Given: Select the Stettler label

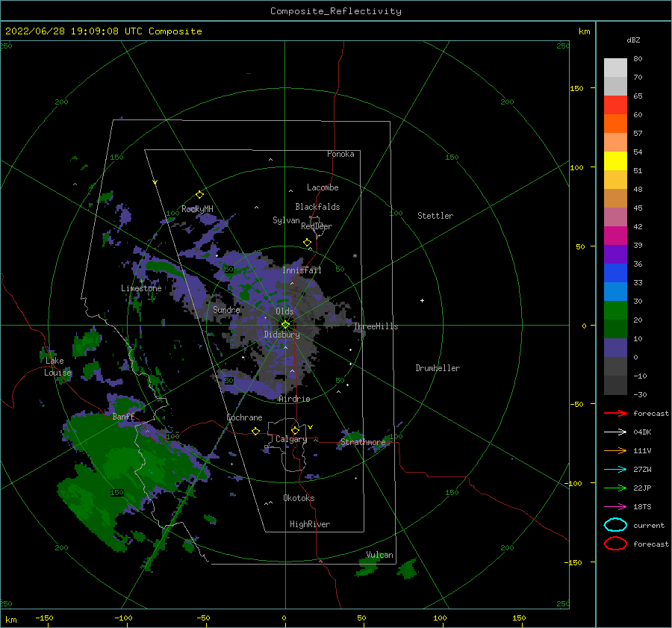Looking at the screenshot, I should pyautogui.click(x=435, y=216).
